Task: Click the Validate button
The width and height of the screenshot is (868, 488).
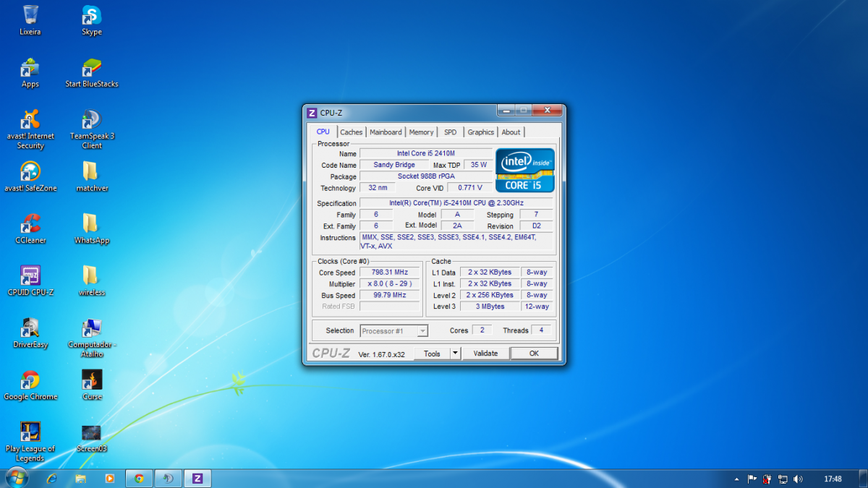Action: (485, 354)
